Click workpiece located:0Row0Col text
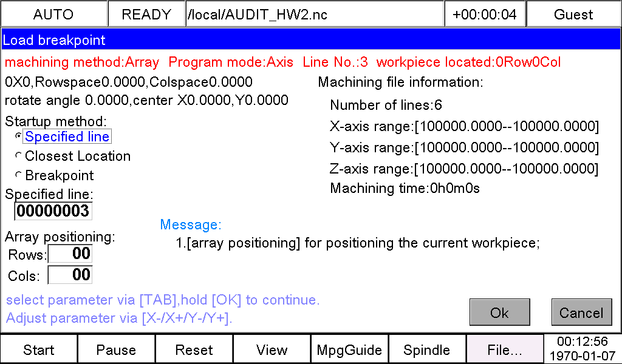Screen dimensions: 622x364 (468, 62)
